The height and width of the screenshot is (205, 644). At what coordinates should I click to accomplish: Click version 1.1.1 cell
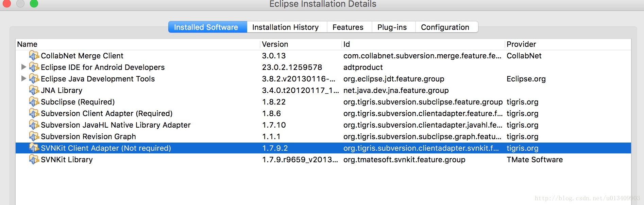click(x=271, y=136)
